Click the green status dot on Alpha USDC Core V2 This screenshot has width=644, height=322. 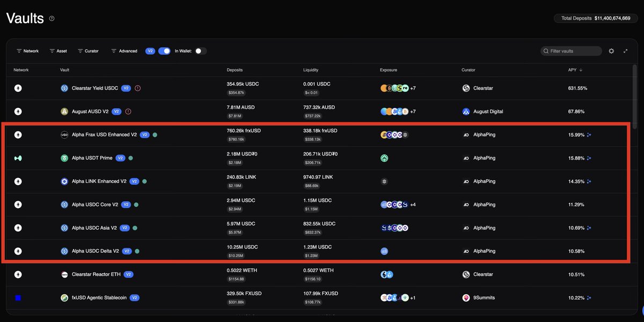pos(136,204)
